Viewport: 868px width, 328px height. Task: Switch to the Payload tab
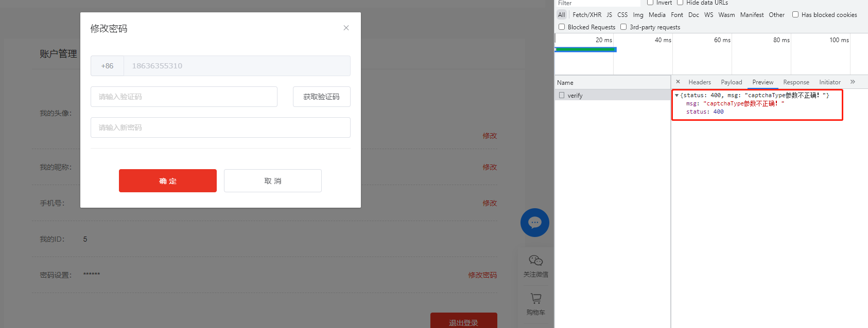click(x=732, y=82)
